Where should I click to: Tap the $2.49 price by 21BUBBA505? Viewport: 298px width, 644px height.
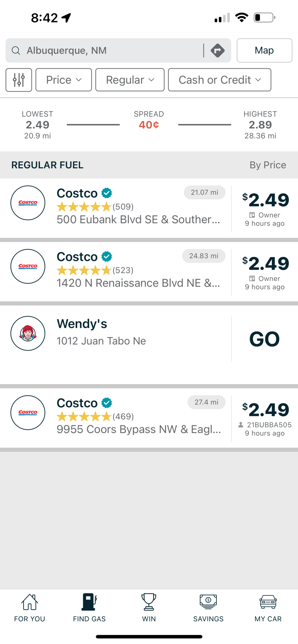pyautogui.click(x=265, y=410)
